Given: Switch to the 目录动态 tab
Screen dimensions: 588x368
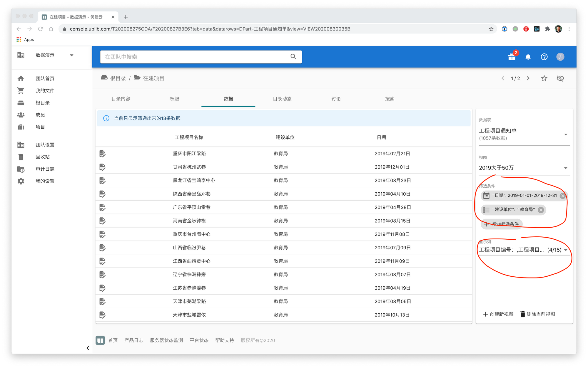Looking at the screenshot, I should (x=282, y=99).
